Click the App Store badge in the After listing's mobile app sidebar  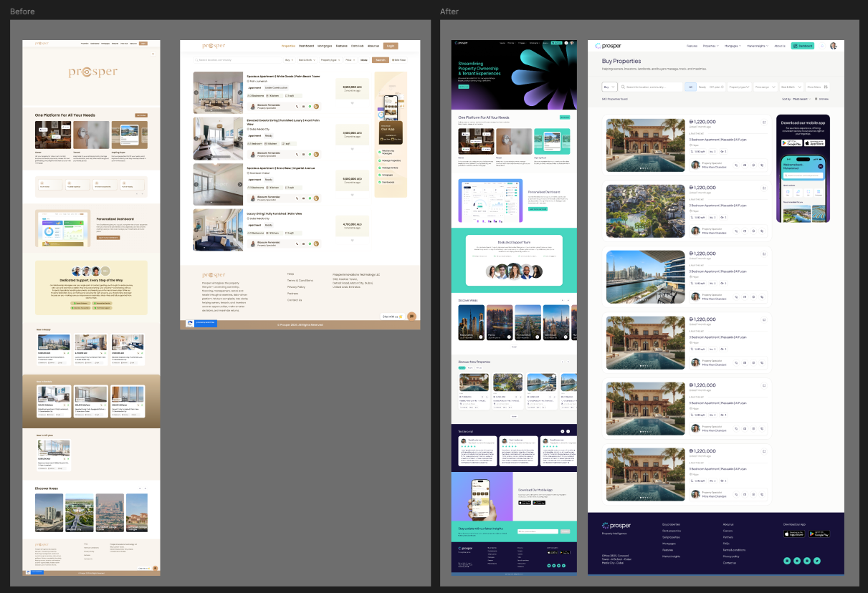814,143
